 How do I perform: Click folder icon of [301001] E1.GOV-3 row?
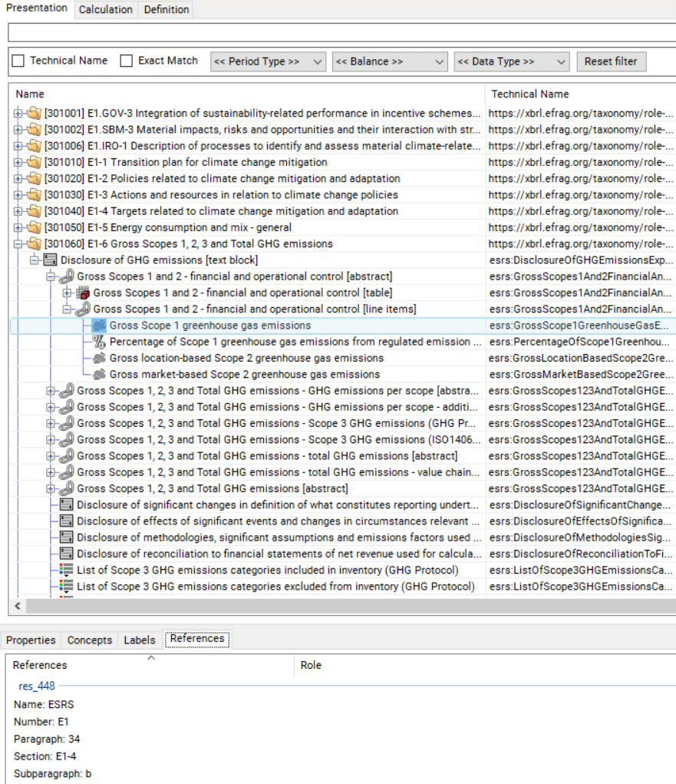tap(34, 113)
